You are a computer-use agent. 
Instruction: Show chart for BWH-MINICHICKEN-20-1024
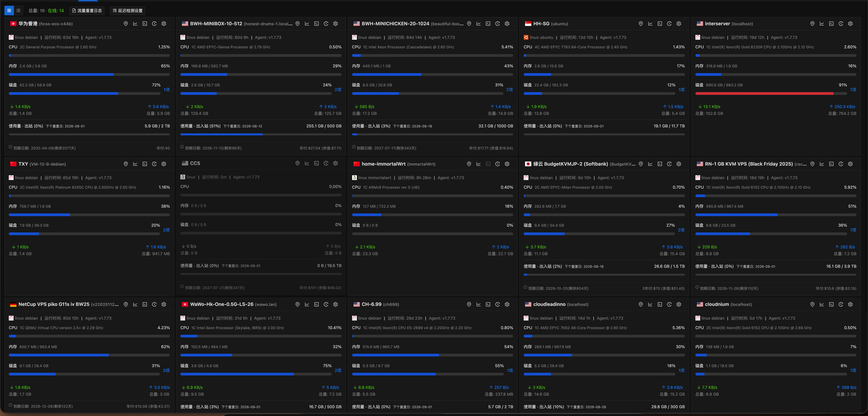point(478,24)
